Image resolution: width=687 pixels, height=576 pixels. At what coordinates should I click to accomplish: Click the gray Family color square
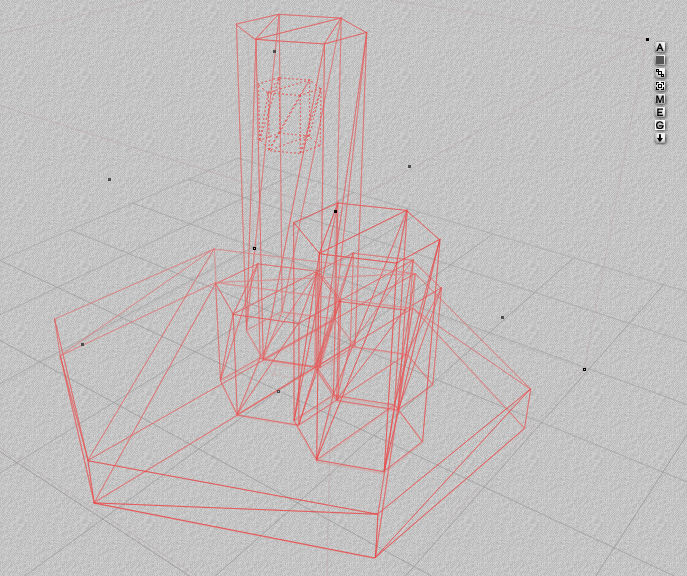pos(660,60)
